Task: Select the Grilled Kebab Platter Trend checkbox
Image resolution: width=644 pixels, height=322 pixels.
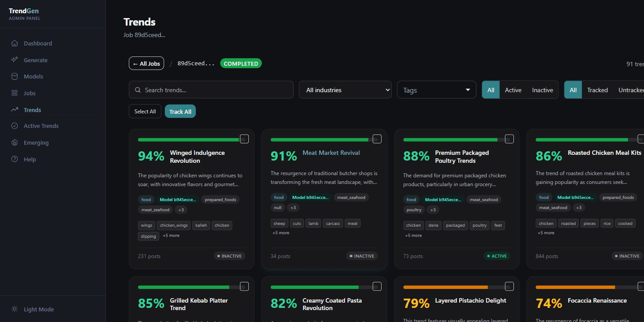Action: (244, 287)
